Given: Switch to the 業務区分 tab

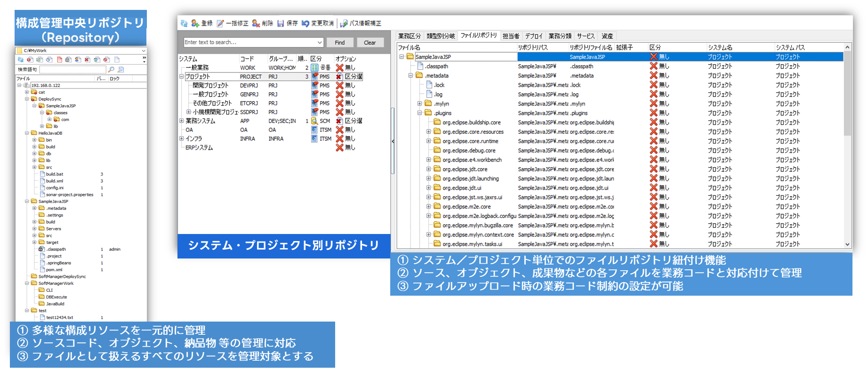Looking at the screenshot, I should [x=409, y=36].
